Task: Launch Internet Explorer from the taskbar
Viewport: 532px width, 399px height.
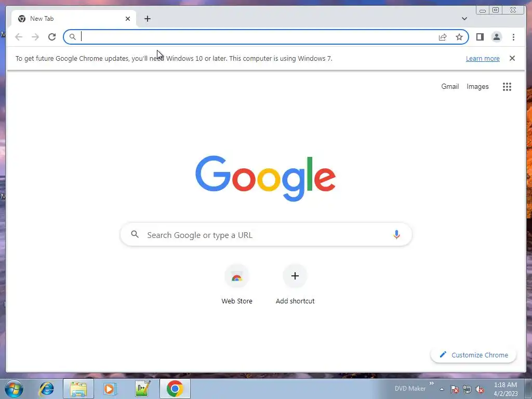Action: 46,389
